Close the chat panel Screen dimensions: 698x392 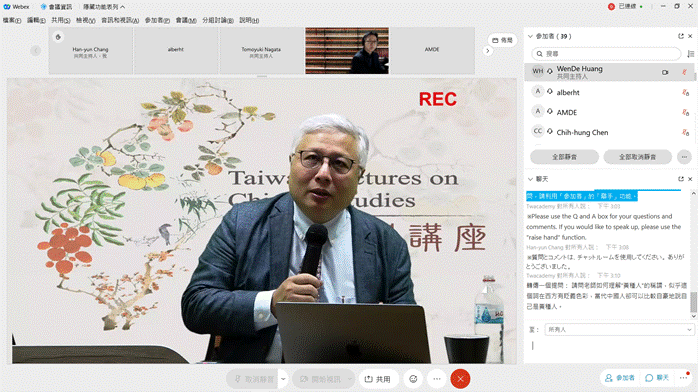[690, 179]
